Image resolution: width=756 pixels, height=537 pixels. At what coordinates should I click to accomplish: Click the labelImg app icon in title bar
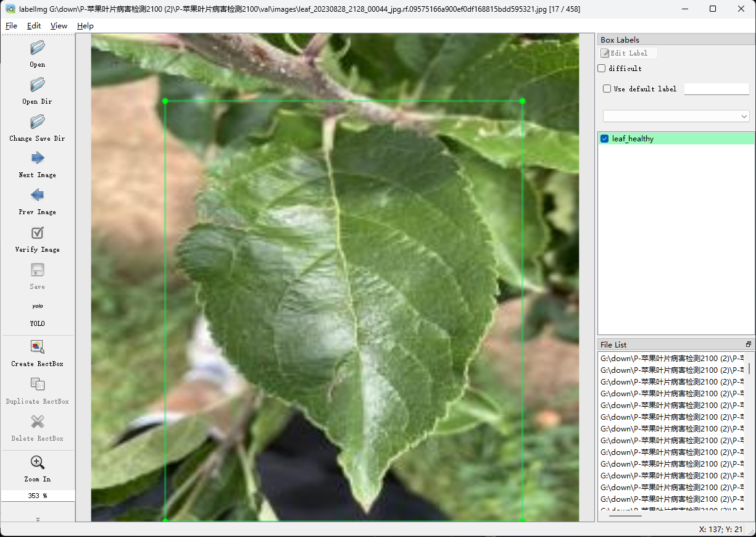pyautogui.click(x=10, y=9)
